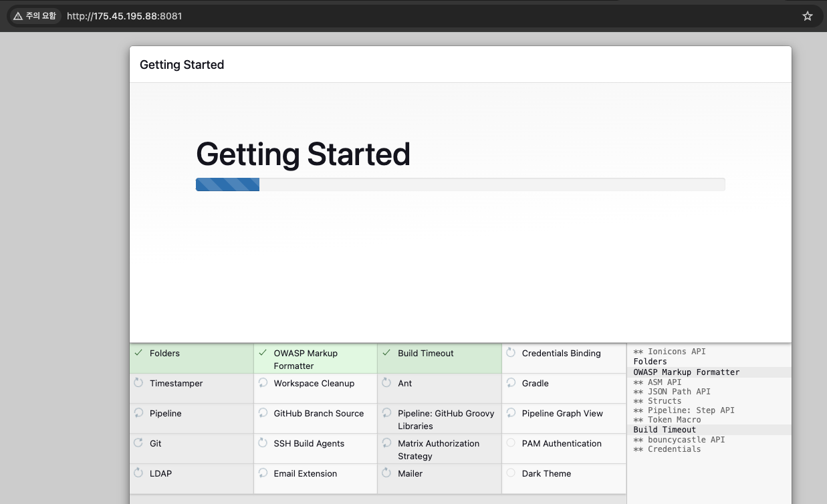Click OWASP Markup Formatter in install log
The width and height of the screenshot is (827, 504).
687,372
